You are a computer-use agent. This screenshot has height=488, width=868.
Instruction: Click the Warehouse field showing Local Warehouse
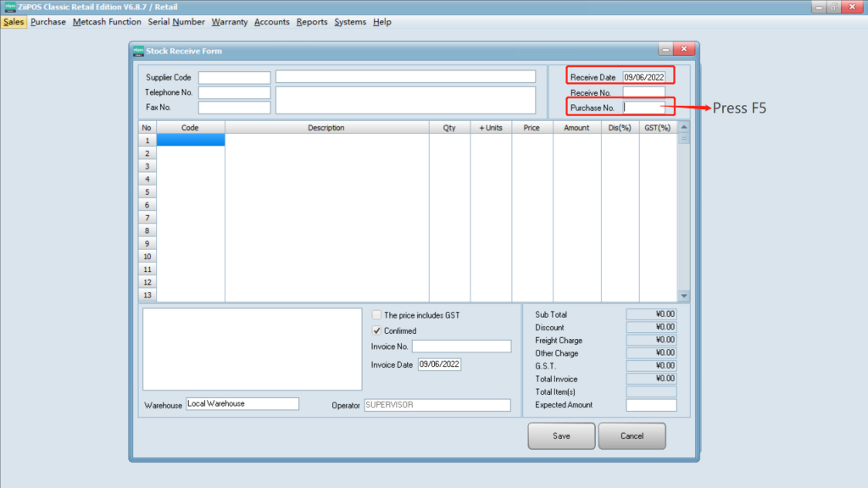pyautogui.click(x=242, y=404)
